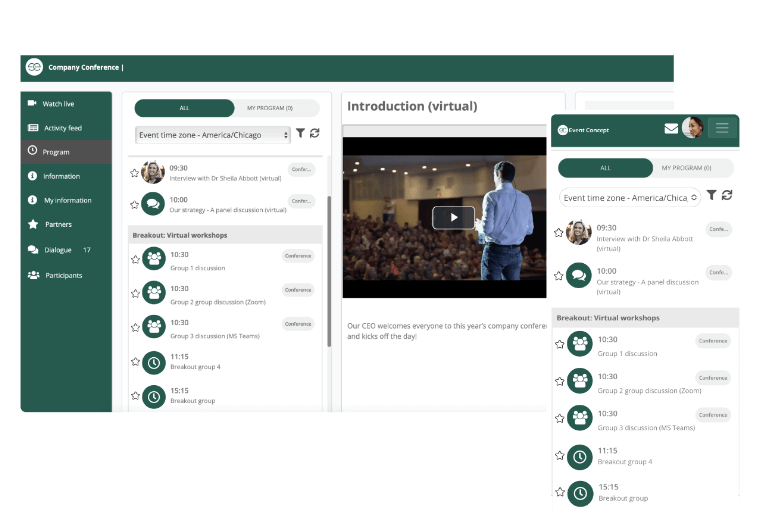Screen dimensions: 760x522
Task: Click group icon for Group 3 discussion, desktop
Action: [154, 327]
